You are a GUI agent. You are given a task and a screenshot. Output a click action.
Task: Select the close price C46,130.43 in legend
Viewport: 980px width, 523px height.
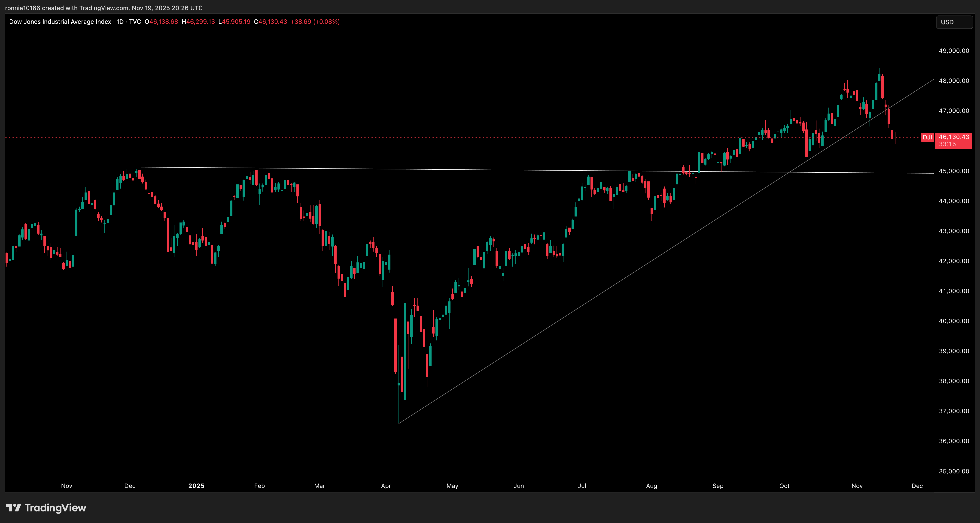pyautogui.click(x=271, y=22)
